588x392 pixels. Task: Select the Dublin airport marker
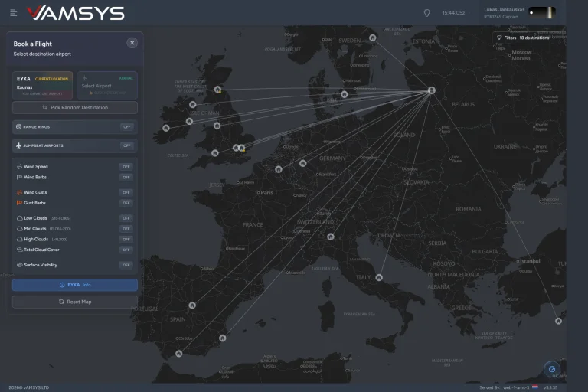coord(189,121)
